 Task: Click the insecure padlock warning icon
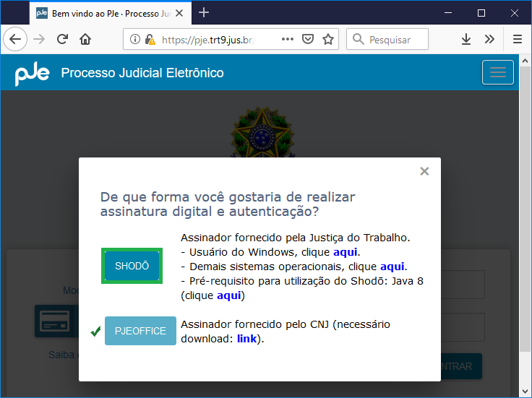coord(150,40)
